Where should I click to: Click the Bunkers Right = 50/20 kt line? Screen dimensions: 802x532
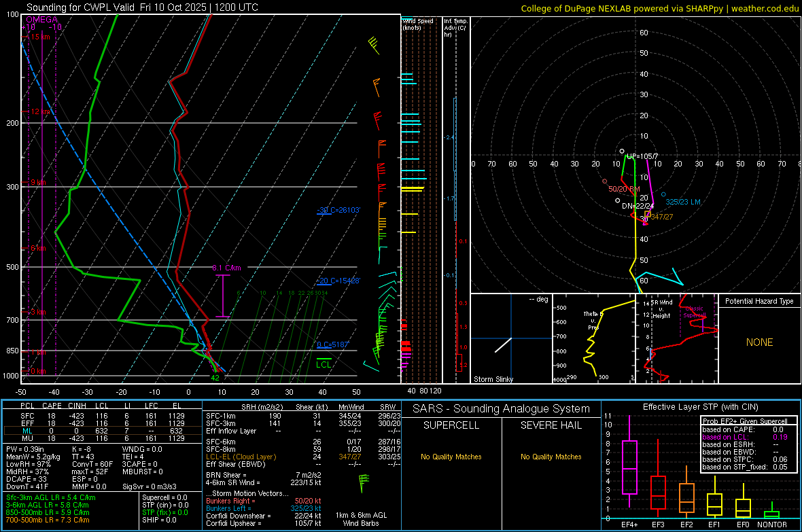click(264, 501)
